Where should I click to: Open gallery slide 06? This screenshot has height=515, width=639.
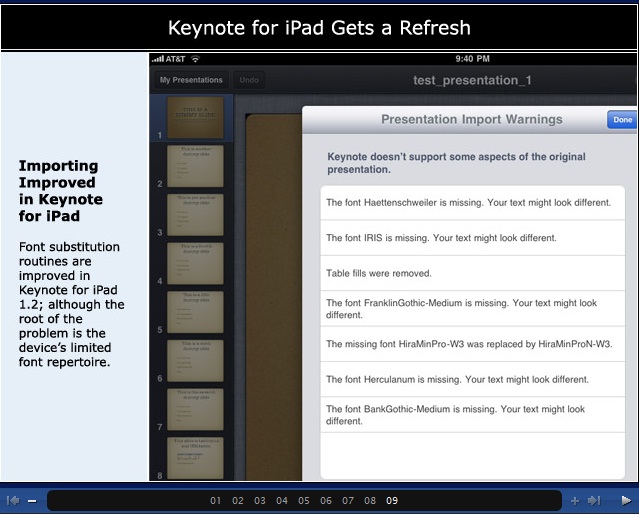click(x=326, y=501)
